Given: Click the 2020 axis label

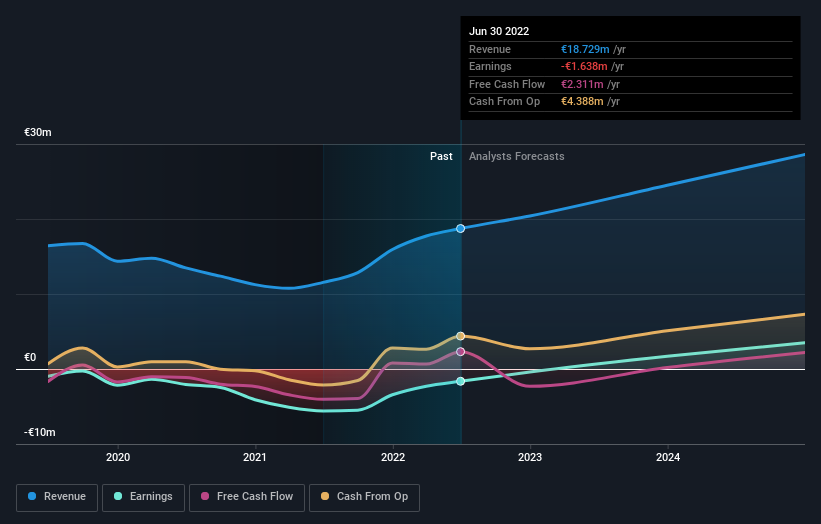Looking at the screenshot, I should coord(118,458).
